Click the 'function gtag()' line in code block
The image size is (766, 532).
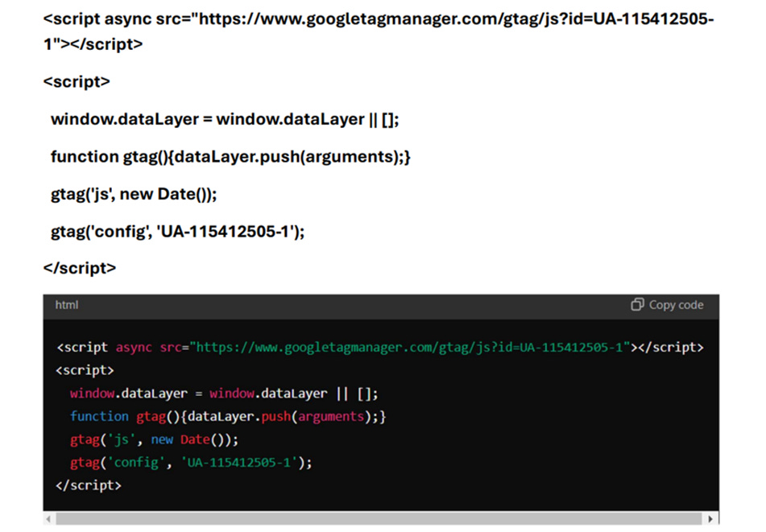click(228, 416)
